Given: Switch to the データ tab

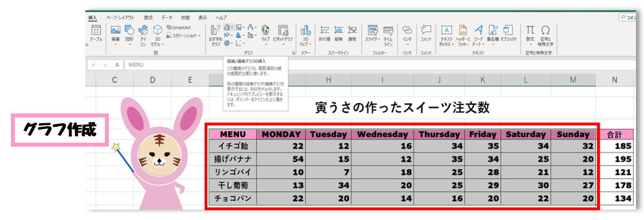Looking at the screenshot, I should point(167,17).
